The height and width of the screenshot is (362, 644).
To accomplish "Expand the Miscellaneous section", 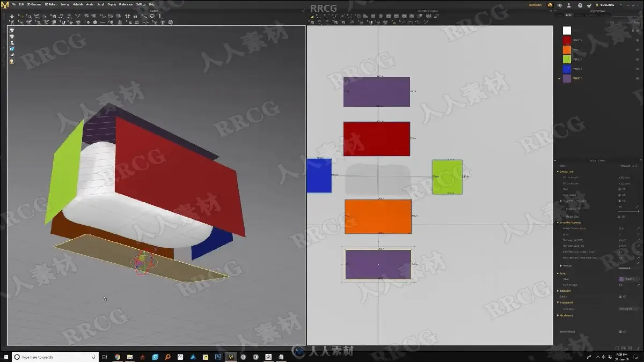I will click(x=558, y=315).
